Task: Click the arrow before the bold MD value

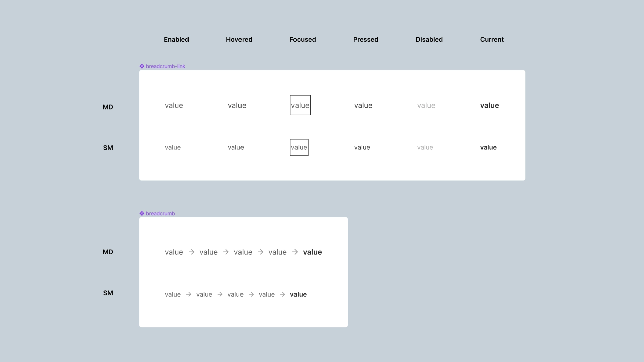Action: (295, 252)
